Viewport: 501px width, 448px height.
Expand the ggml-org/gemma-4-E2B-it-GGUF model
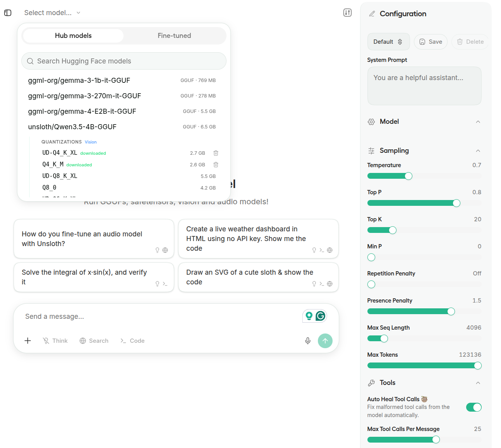[122, 111]
